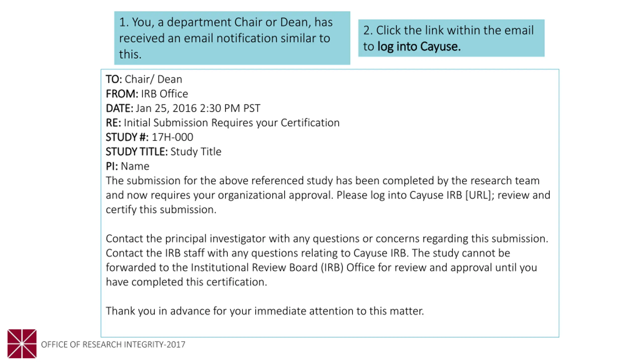Click the STUDY #: 17H-000 line
Screen dimensions: 644x362
pyautogui.click(x=149, y=137)
